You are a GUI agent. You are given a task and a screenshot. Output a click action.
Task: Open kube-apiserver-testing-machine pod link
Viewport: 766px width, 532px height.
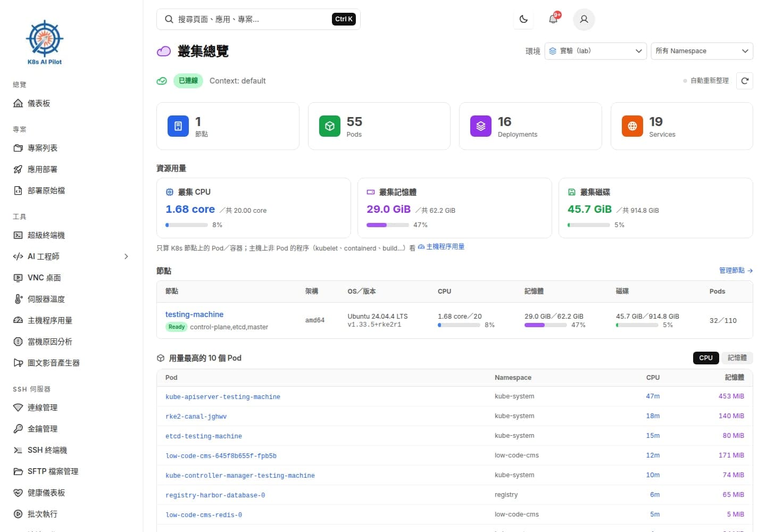pos(223,397)
